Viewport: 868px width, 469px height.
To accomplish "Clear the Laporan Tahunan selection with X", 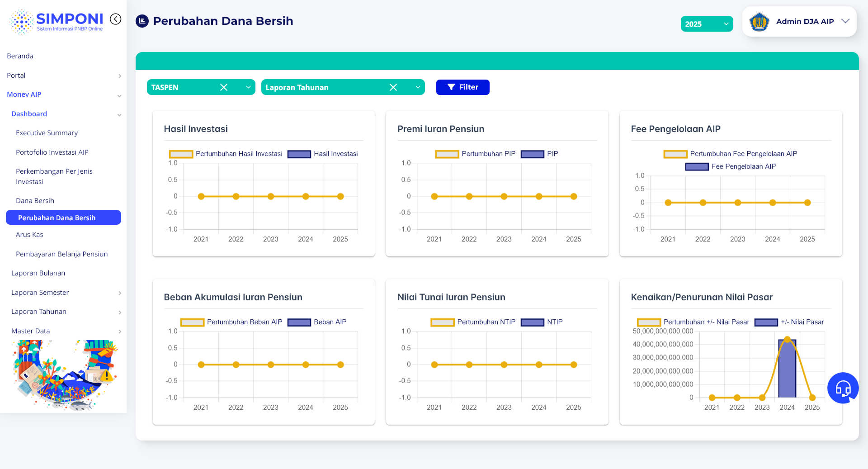I will (393, 87).
